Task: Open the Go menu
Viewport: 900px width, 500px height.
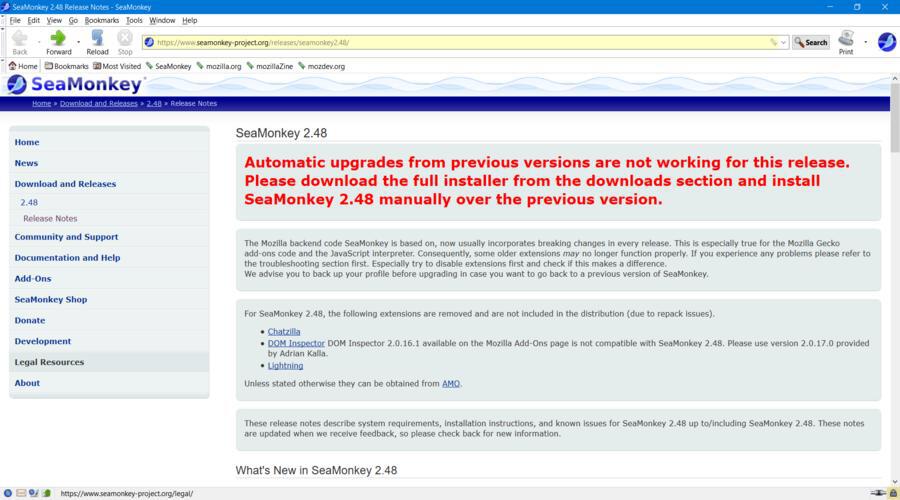Action: pyautogui.click(x=73, y=20)
